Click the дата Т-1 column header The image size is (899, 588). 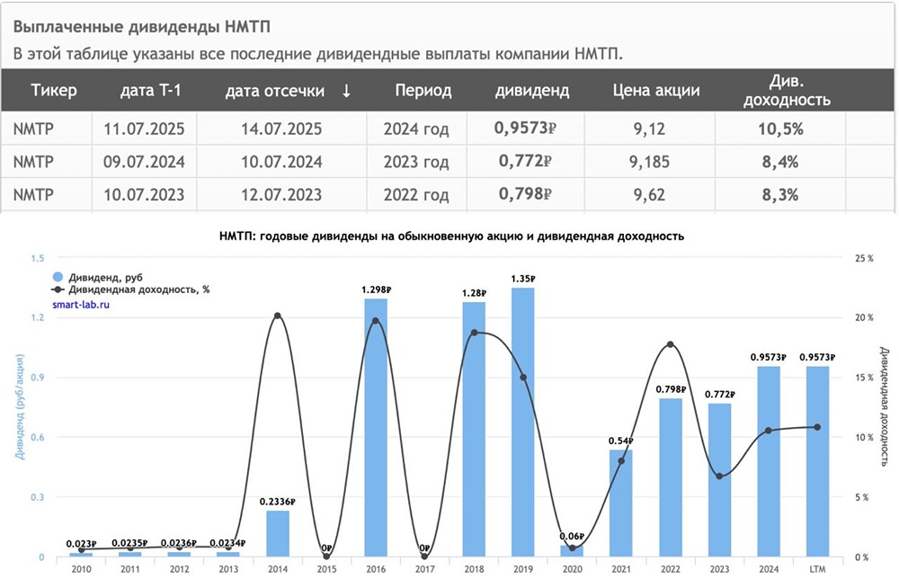pyautogui.click(x=151, y=90)
